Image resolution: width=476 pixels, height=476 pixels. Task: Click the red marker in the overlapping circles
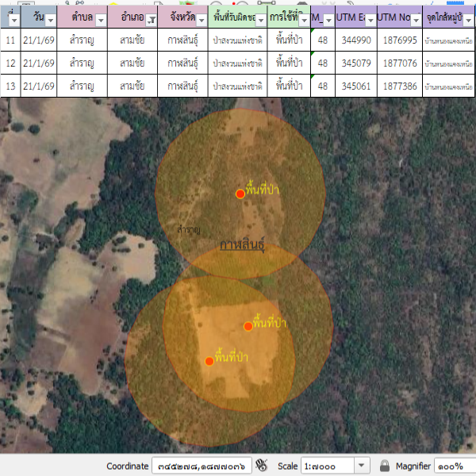[248, 326]
